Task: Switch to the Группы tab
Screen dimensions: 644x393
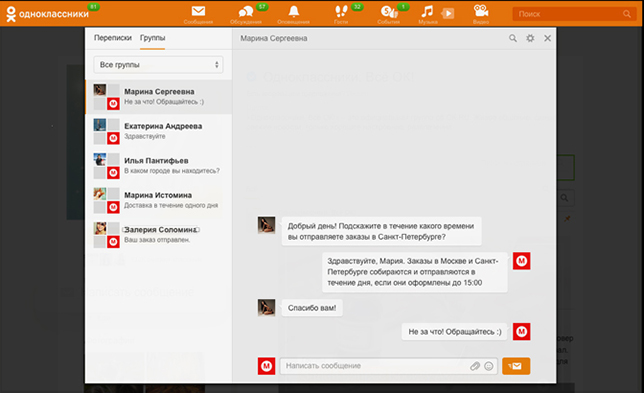Action: point(152,38)
